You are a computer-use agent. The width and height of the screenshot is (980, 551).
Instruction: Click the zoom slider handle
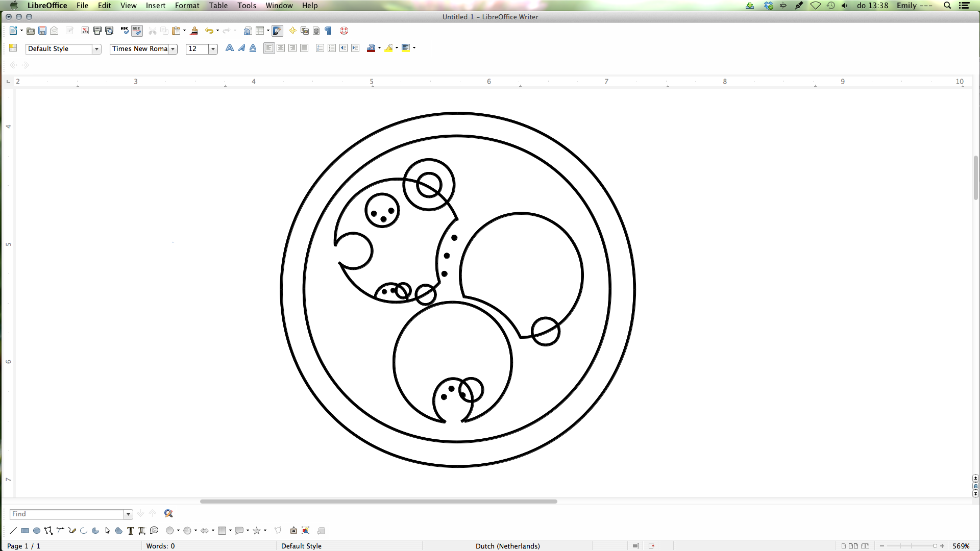click(935, 546)
